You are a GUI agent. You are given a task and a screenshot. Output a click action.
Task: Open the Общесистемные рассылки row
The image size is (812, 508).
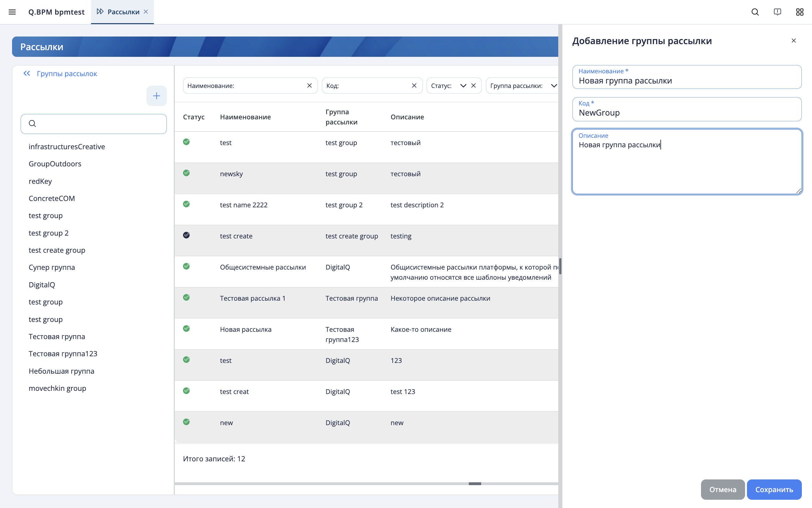coord(366,271)
